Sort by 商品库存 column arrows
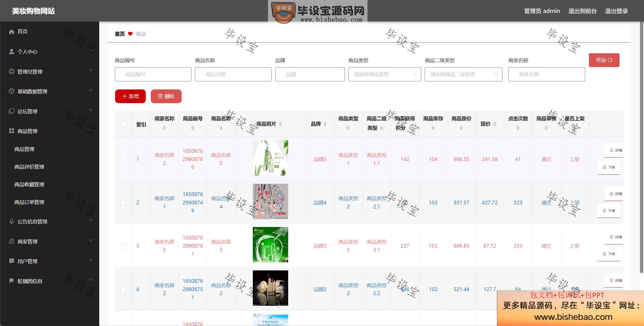Viewport: 644px width, 326px height. [433, 128]
